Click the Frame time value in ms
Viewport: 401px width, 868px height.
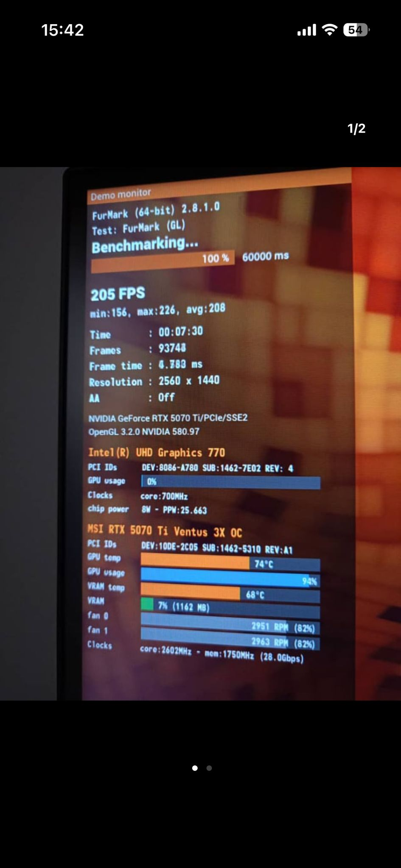click(x=180, y=364)
